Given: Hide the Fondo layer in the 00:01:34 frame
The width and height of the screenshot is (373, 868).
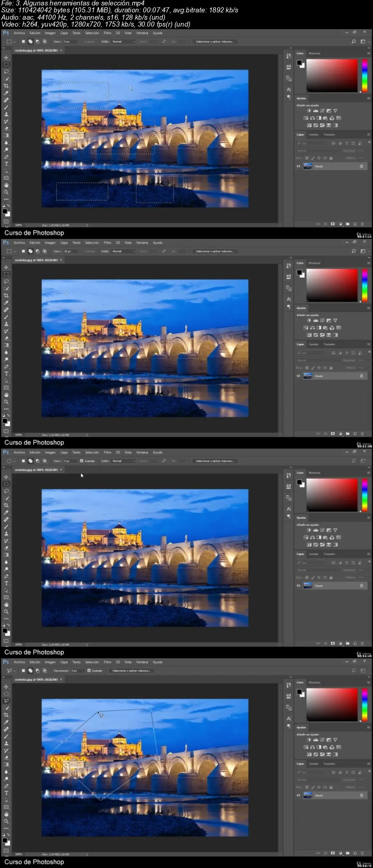Looking at the screenshot, I should pyautogui.click(x=298, y=166).
